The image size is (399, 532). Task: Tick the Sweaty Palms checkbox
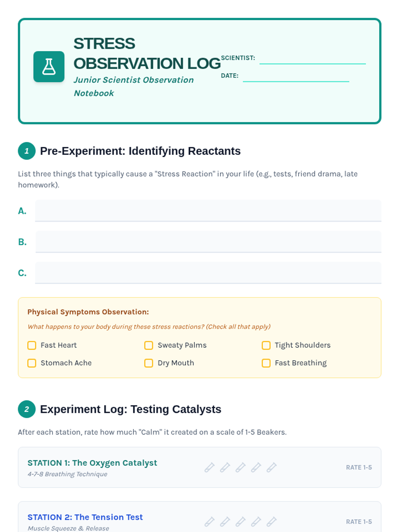pyautogui.click(x=149, y=345)
